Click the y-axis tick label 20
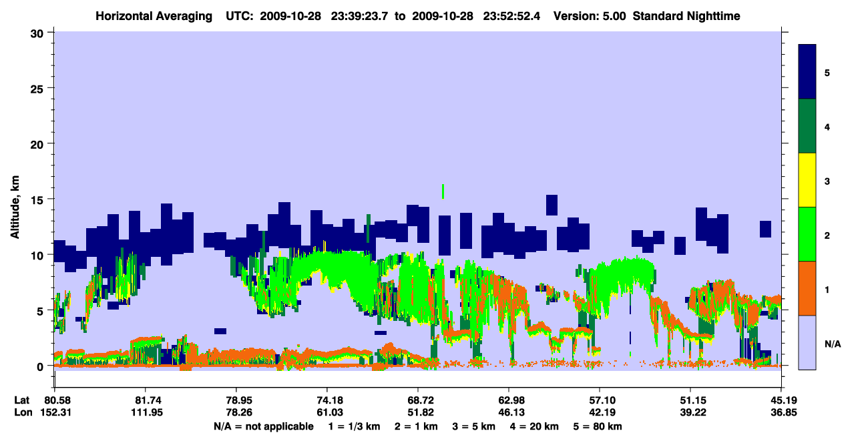The height and width of the screenshot is (445, 868). coord(39,143)
